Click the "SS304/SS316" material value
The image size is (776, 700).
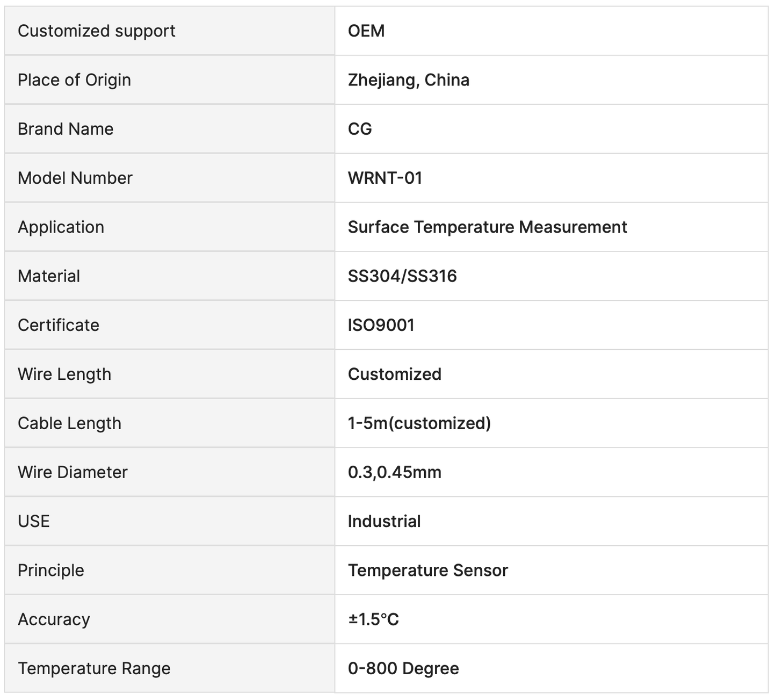402,276
